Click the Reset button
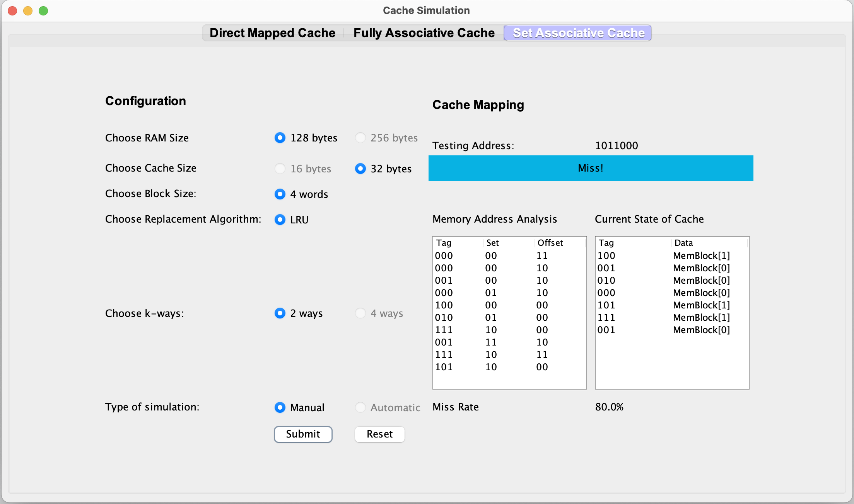The height and width of the screenshot is (504, 854). click(379, 434)
